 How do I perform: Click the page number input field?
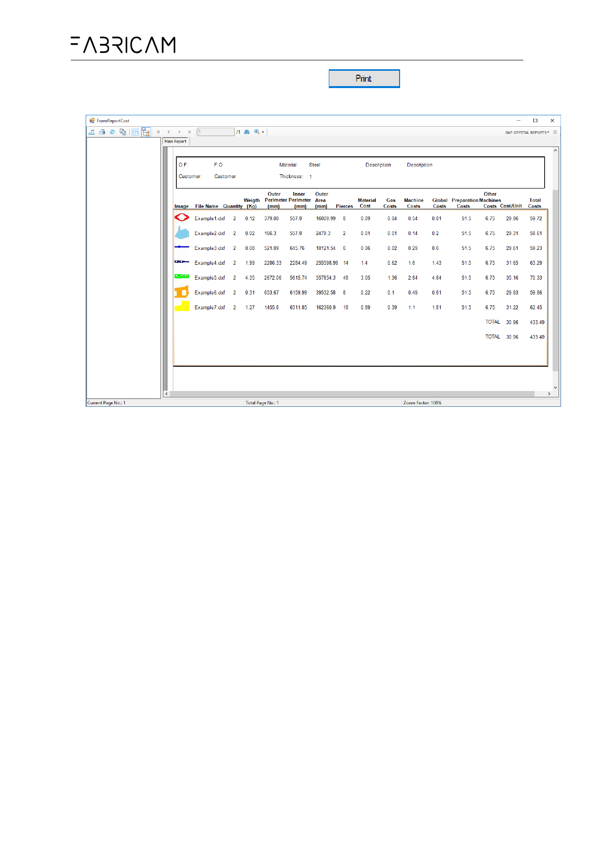coord(216,132)
